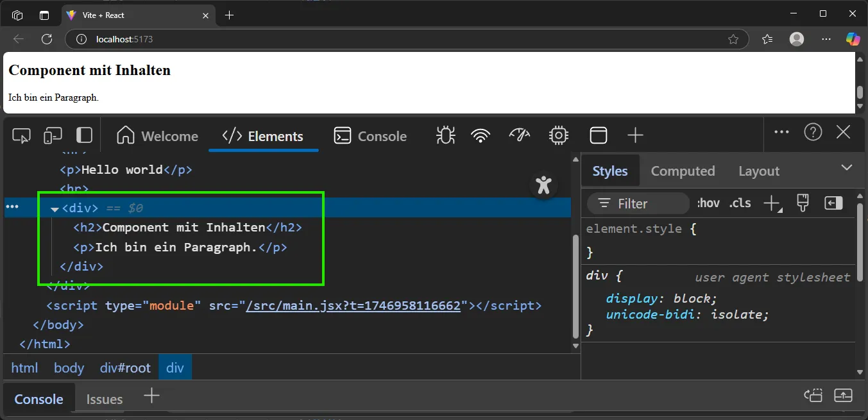Open the Workspaces icon
The image size is (868, 420).
click(17, 15)
